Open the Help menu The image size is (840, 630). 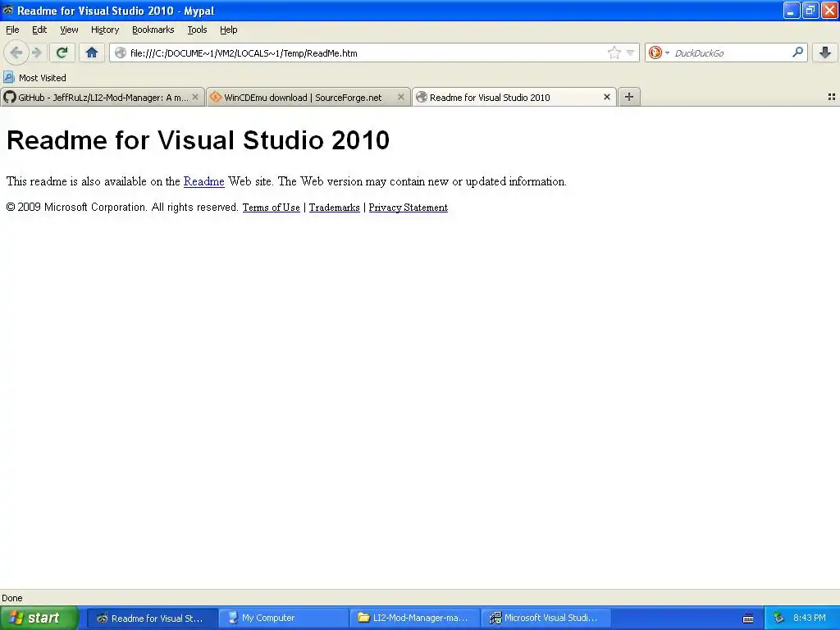(x=229, y=30)
